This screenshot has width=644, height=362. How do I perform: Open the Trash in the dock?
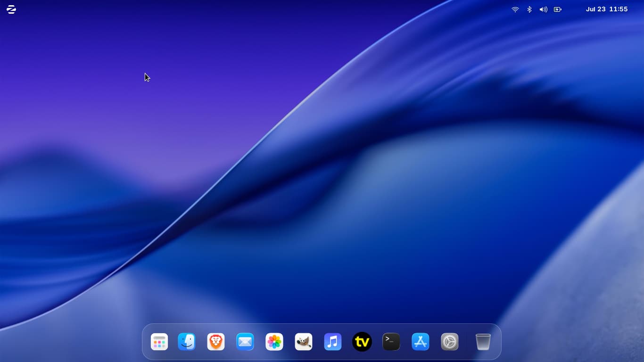[483, 342]
